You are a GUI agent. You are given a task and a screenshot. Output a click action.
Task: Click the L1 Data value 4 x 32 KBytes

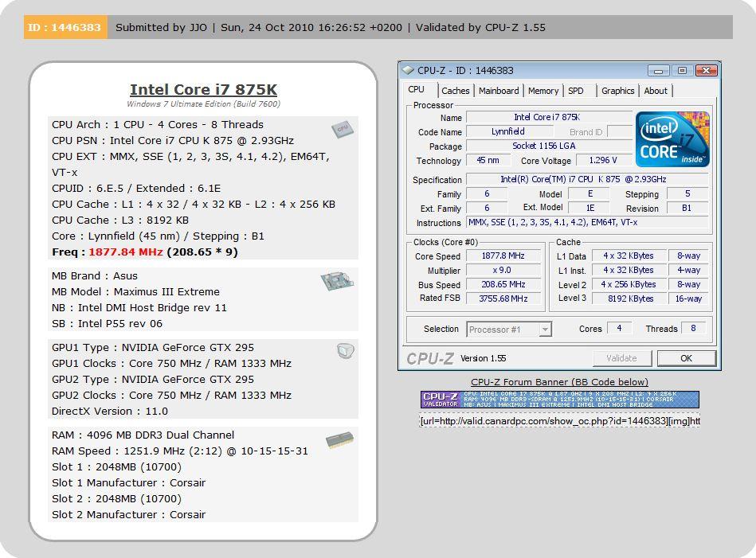pyautogui.click(x=629, y=256)
